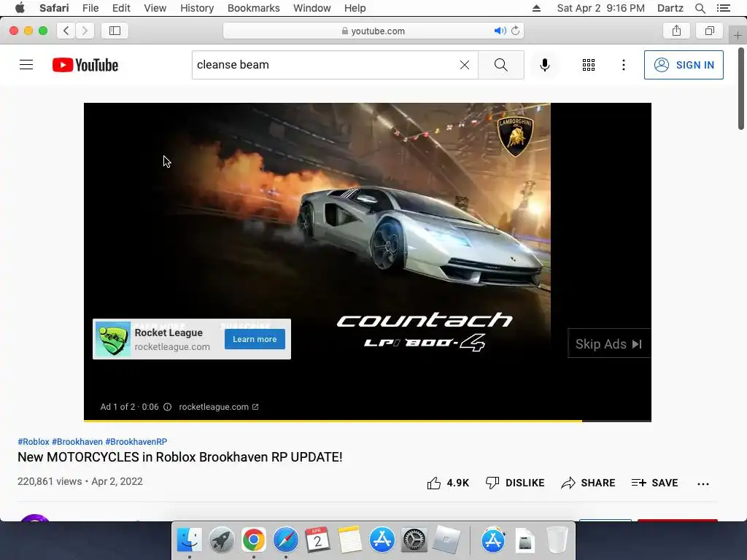Open the Apple menu
The height and width of the screenshot is (560, 747).
(x=20, y=8)
